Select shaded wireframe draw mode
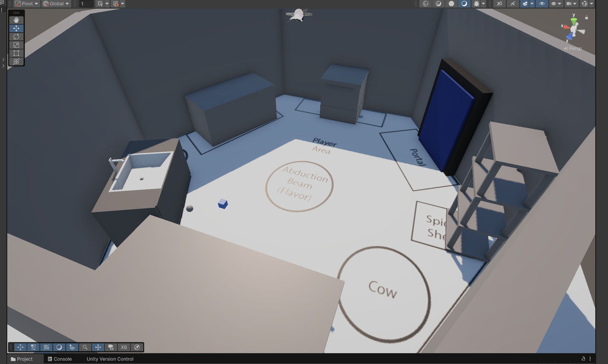This screenshot has height=364, width=608. point(438,4)
